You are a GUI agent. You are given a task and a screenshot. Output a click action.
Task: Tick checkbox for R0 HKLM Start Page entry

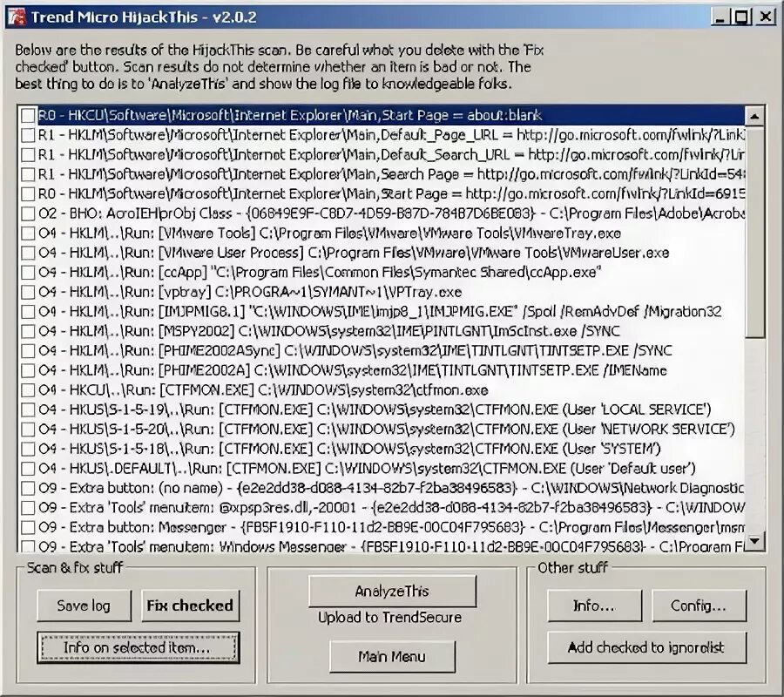point(28,194)
